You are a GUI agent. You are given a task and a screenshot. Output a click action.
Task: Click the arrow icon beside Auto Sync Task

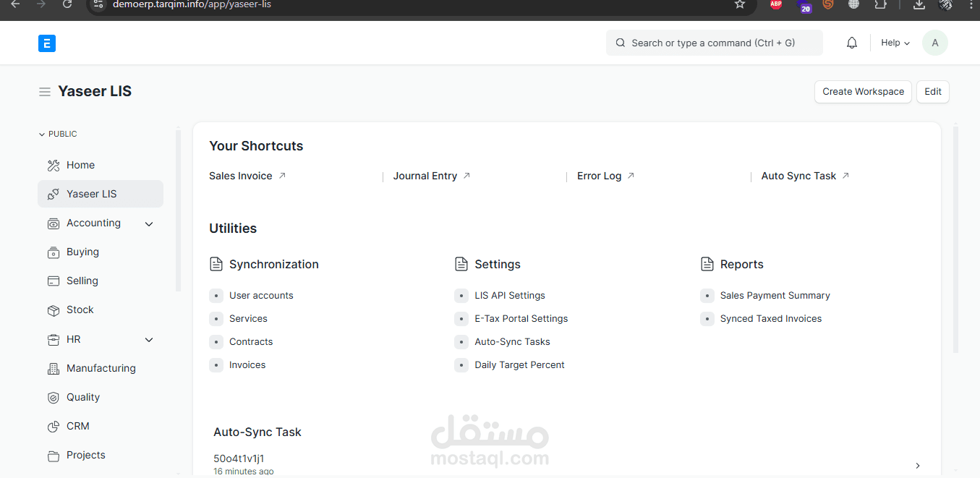pyautogui.click(x=845, y=176)
